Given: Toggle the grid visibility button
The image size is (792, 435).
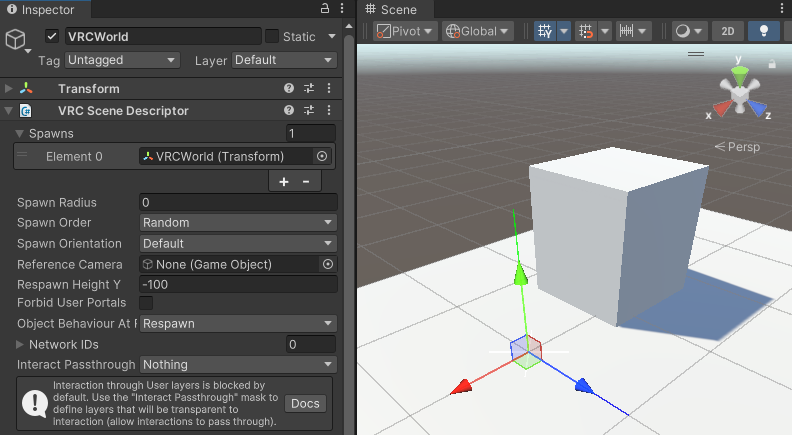Looking at the screenshot, I should 545,31.
